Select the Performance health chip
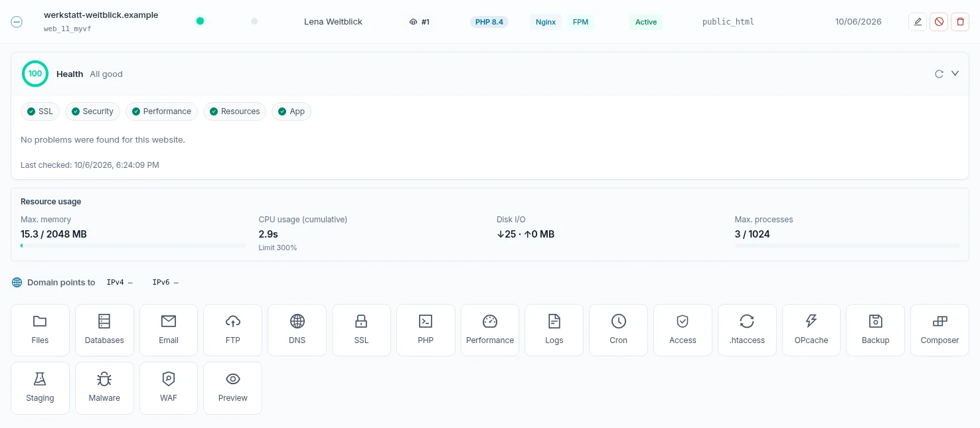This screenshot has height=428, width=980. pos(161,111)
